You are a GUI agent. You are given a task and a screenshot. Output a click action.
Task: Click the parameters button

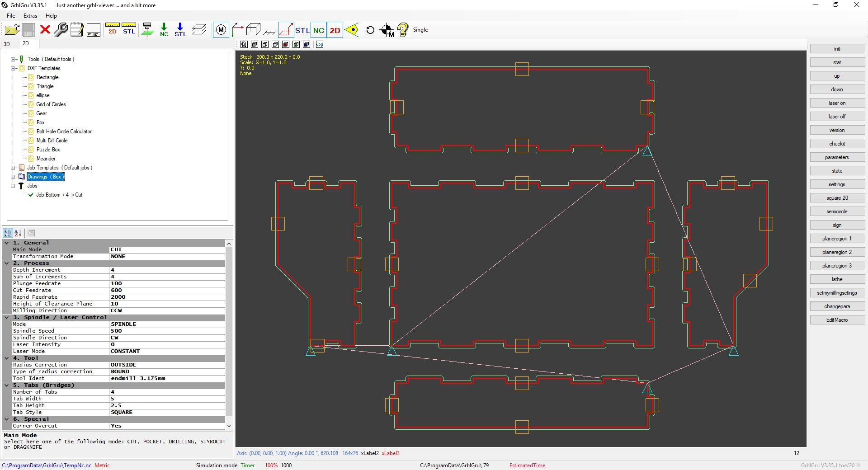click(837, 157)
